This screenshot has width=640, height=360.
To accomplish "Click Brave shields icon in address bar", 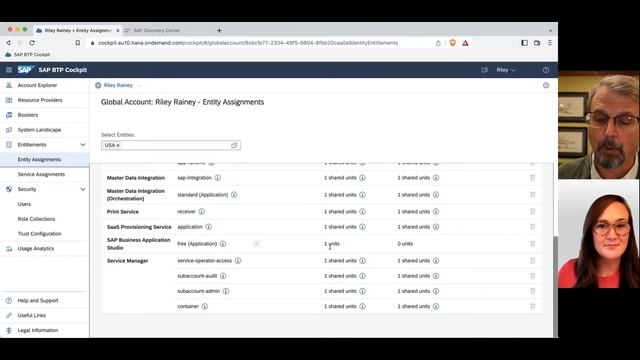I will tap(453, 43).
